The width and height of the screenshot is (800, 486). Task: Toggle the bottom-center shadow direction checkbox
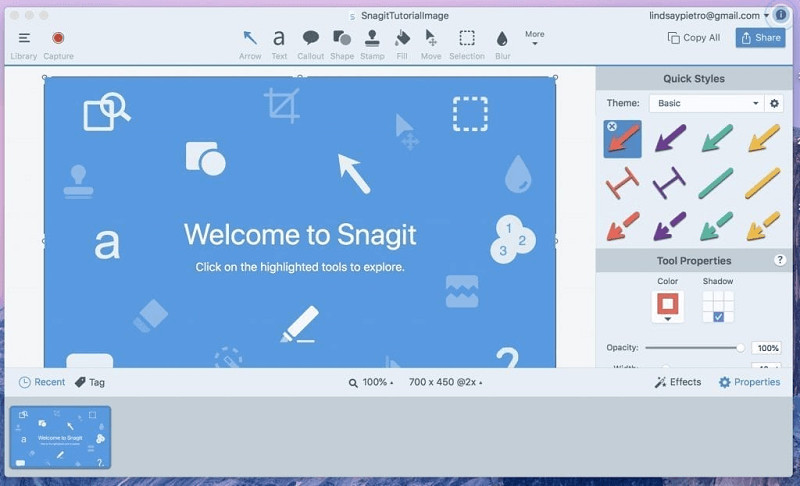click(718, 317)
